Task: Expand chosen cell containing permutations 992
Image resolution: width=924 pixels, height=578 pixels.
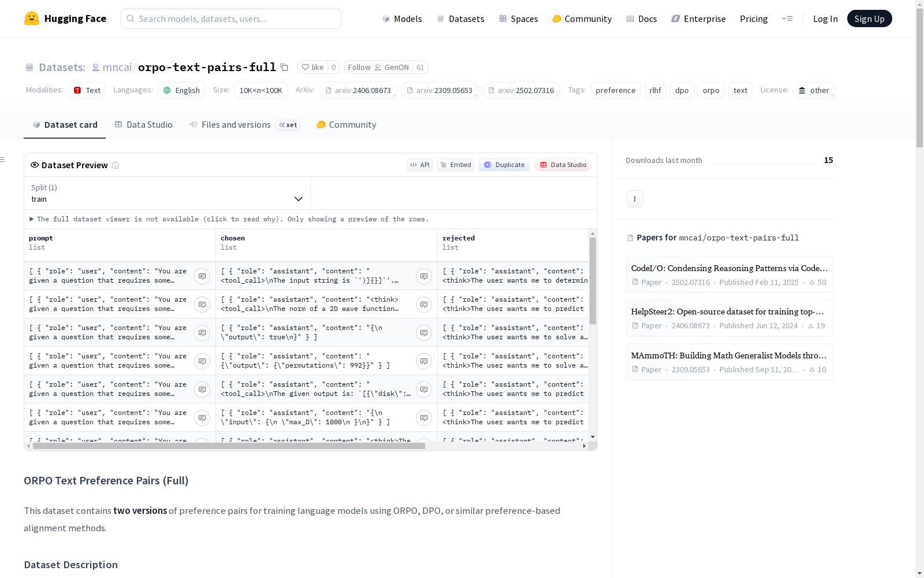Action: 424,361
